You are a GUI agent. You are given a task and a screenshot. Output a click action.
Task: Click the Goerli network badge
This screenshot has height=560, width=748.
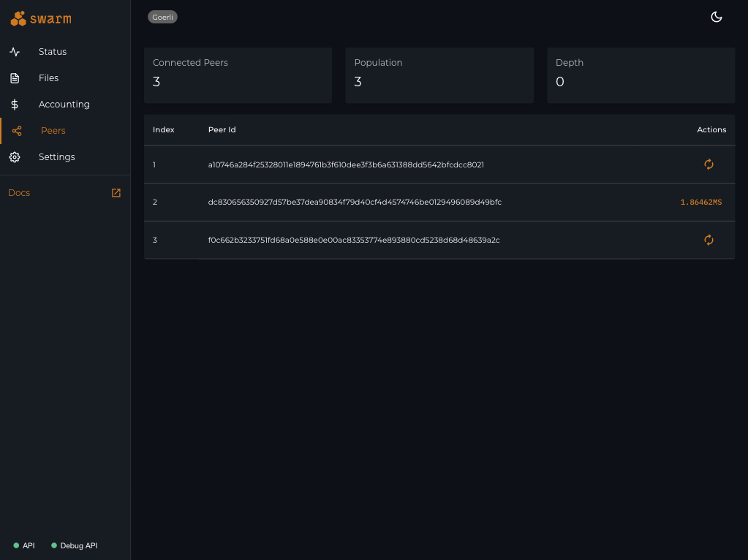(162, 17)
